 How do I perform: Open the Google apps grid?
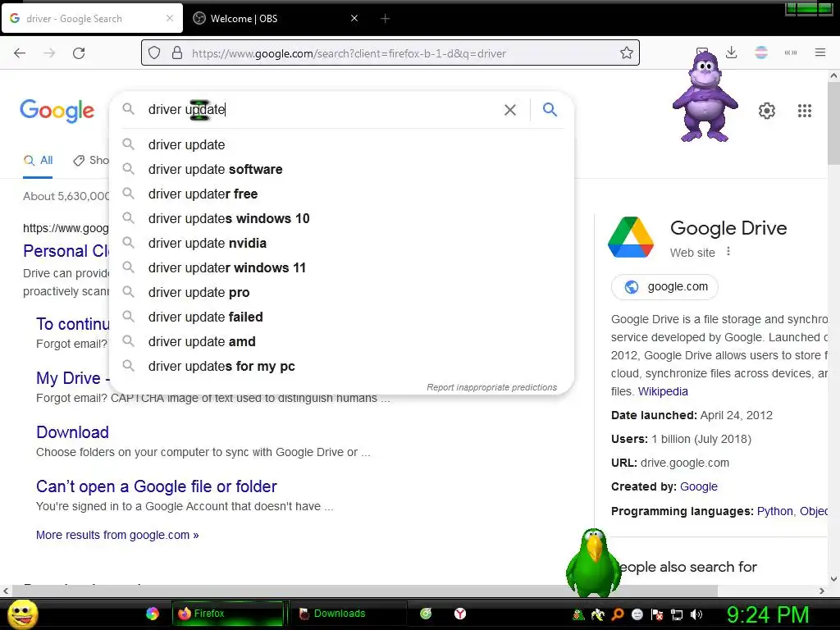804,111
